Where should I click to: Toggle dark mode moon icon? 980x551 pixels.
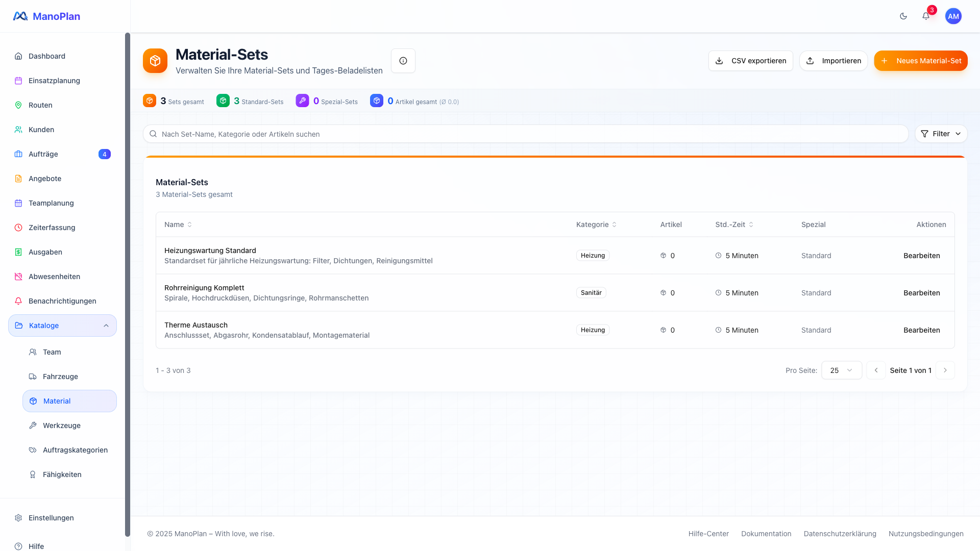tap(903, 16)
